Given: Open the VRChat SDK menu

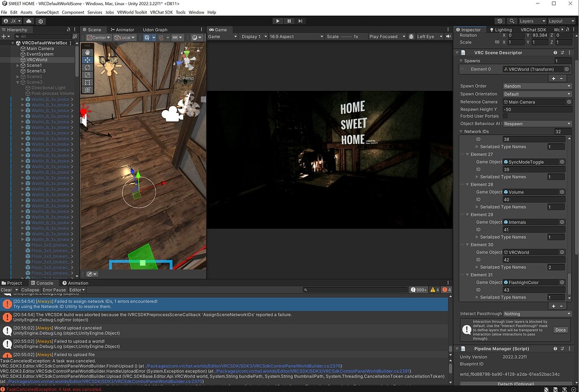Looking at the screenshot, I should (161, 12).
